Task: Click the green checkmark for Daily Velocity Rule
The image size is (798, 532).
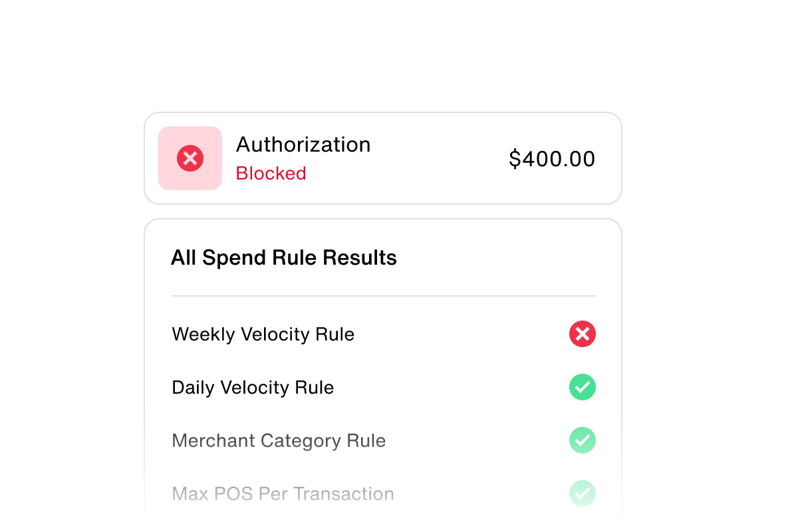Action: (x=582, y=387)
